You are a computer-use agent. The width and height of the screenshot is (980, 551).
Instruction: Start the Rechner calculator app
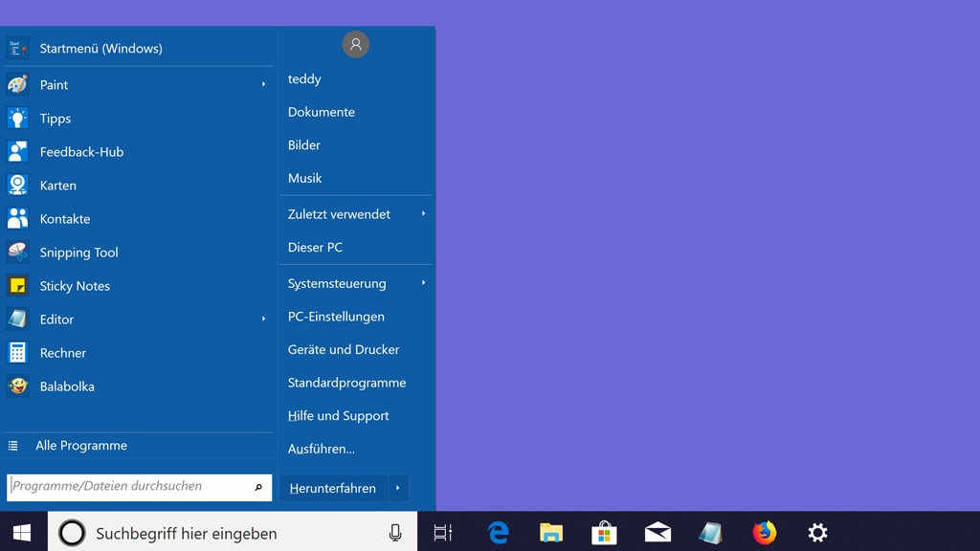point(63,352)
